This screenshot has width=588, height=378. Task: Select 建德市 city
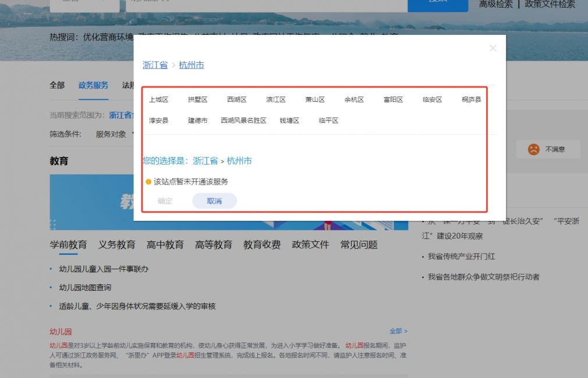click(x=197, y=120)
